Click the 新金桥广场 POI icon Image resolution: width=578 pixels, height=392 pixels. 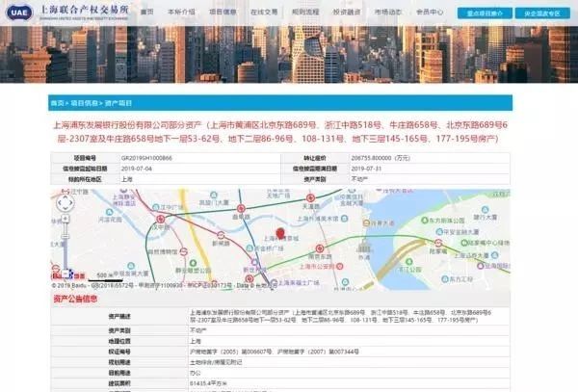point(250,248)
